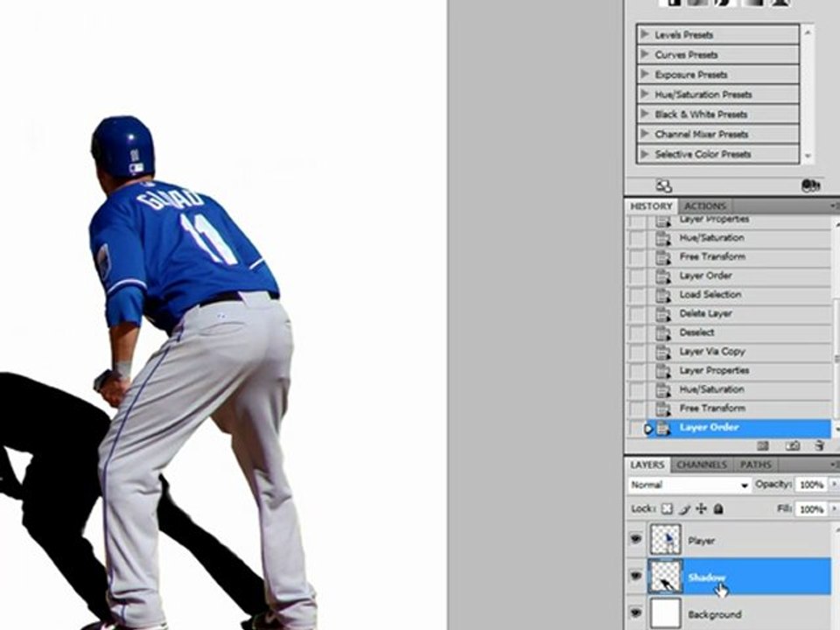840x630 pixels.
Task: Open the Opacity slider arrow
Action: (834, 484)
